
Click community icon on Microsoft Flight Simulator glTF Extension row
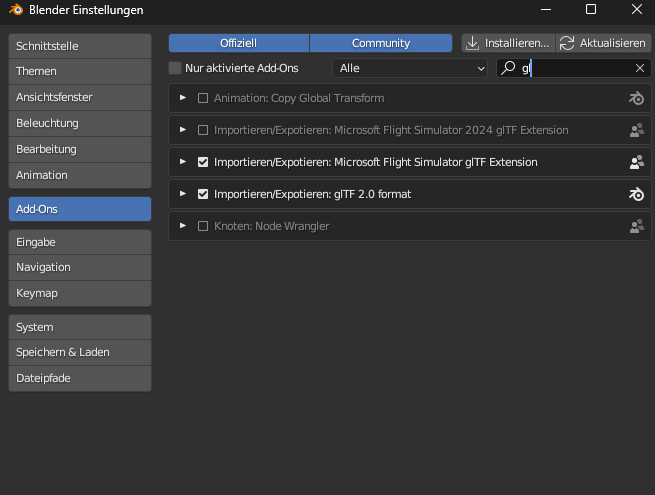(637, 162)
